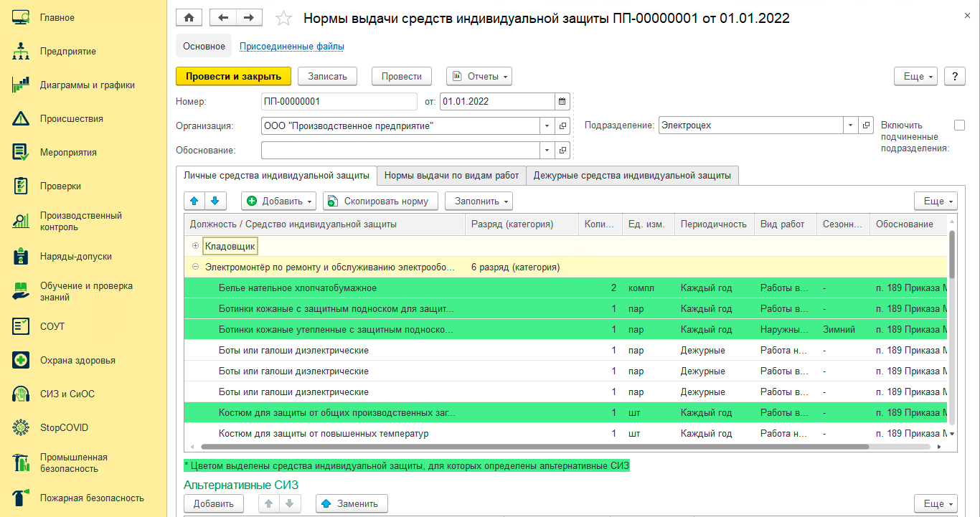Open the Обоснование field link icon
The image size is (980, 517).
coord(562,150)
